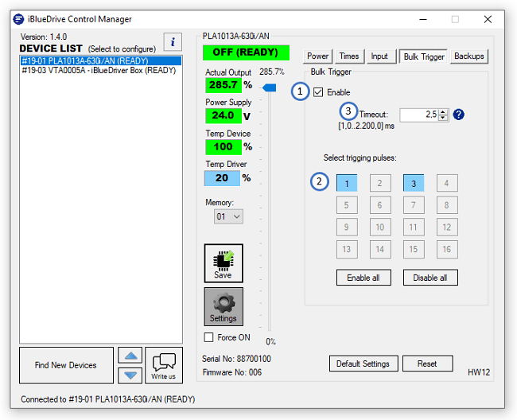517x420 pixels.
Task: Toggle trigging pulse 3 off
Action: pyautogui.click(x=414, y=183)
